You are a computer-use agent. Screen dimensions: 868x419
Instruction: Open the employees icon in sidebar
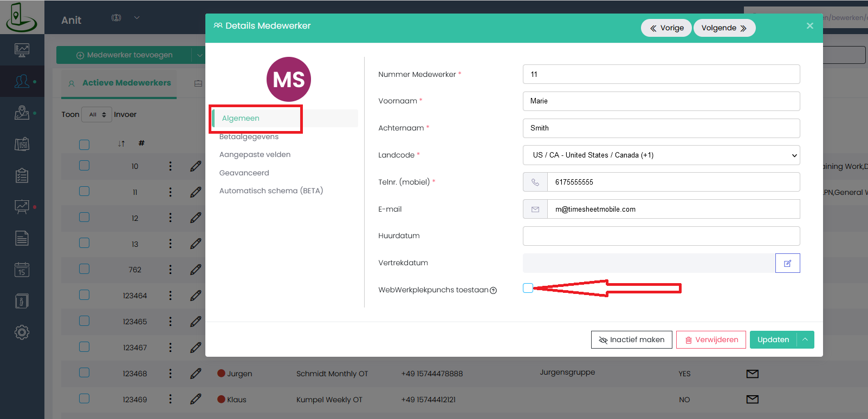[x=22, y=81]
